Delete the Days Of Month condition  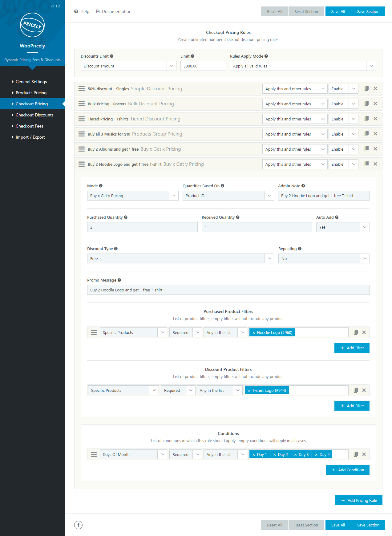364,454
